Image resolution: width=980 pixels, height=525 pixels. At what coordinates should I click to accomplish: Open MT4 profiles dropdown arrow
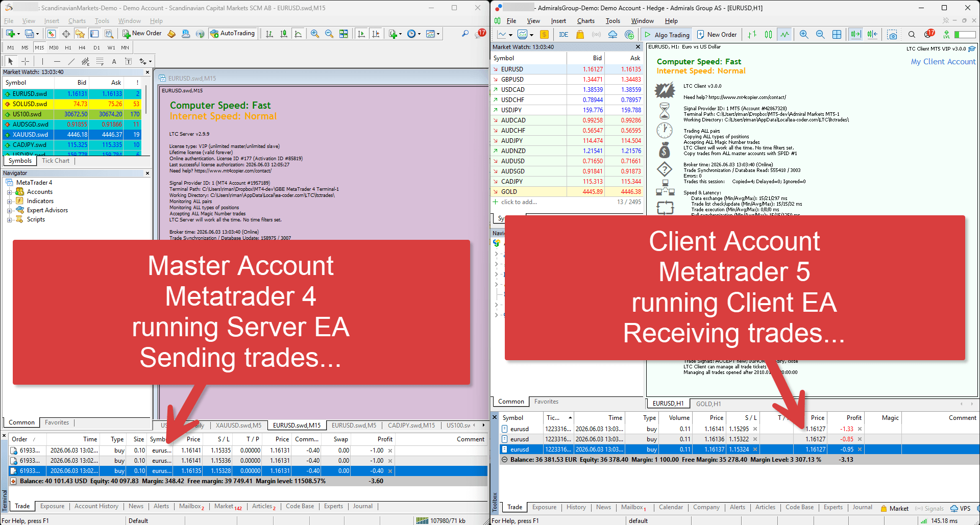(37, 34)
